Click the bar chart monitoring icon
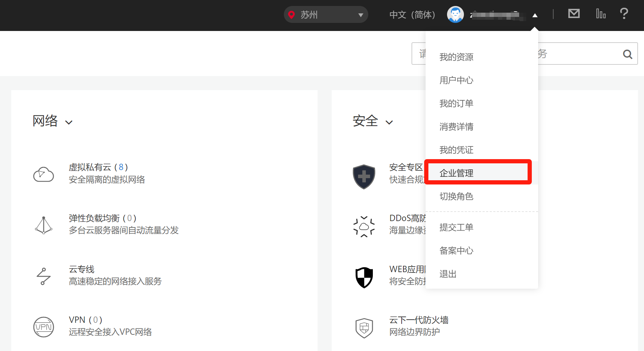Viewport: 644px width, 351px height. (x=601, y=14)
